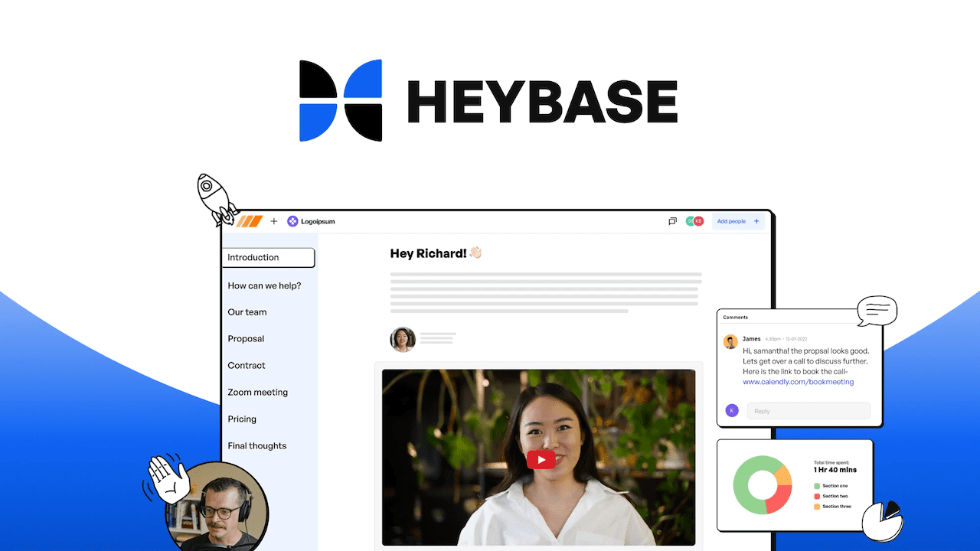The height and width of the screenshot is (551, 980).
Task: Click the purple Logoipsum logo icon
Action: click(292, 221)
